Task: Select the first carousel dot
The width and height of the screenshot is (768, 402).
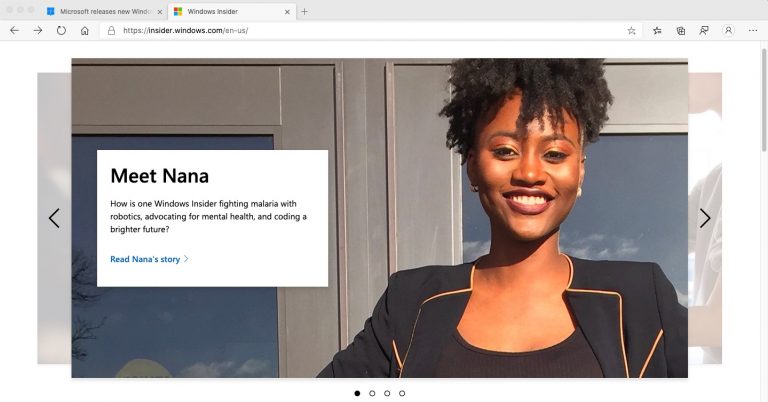Action: (x=357, y=393)
